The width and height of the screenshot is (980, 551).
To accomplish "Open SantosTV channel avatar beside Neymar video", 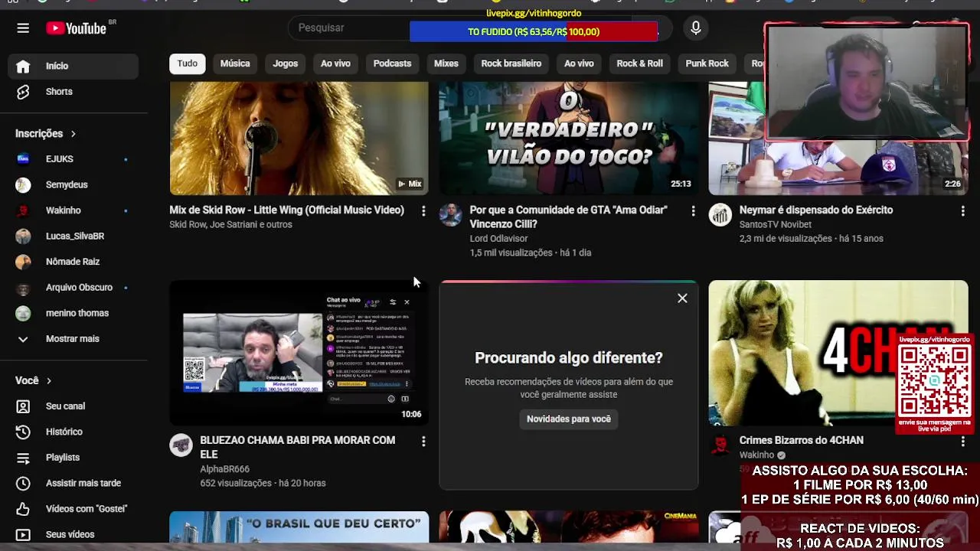I will 720,215.
